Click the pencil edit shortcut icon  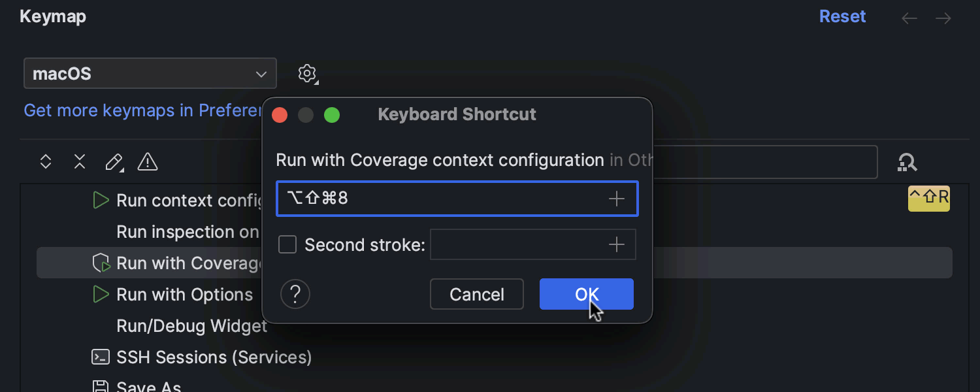pos(114,161)
